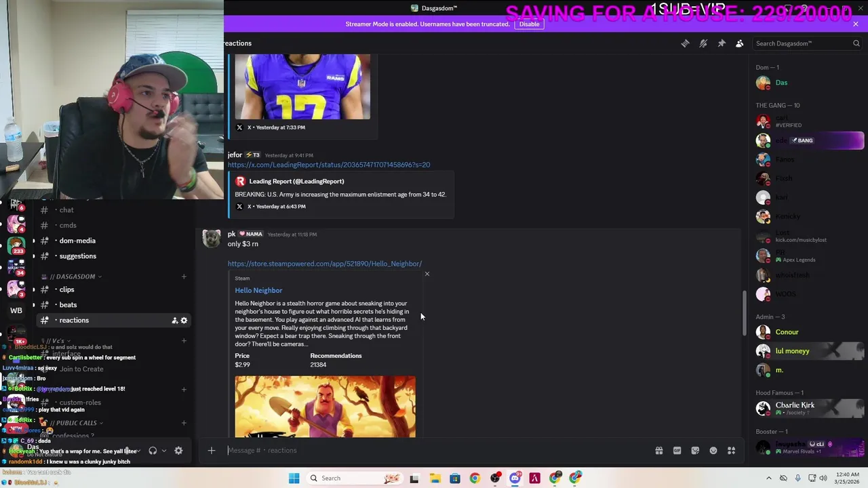Toggle deafen headphones icon

(153, 451)
